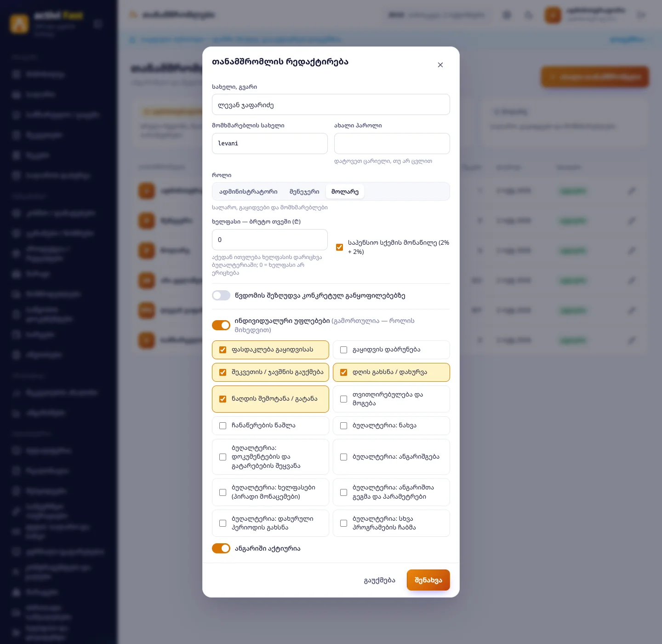The width and height of the screenshot is (662, 644).
Task: Click the გაუქმება cancel button
Action: coord(380,580)
